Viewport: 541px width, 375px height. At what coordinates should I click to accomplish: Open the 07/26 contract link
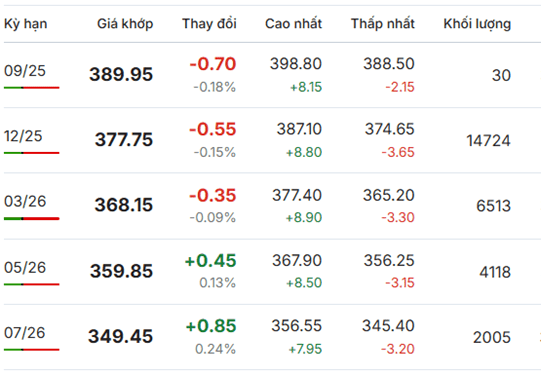[x=24, y=333]
